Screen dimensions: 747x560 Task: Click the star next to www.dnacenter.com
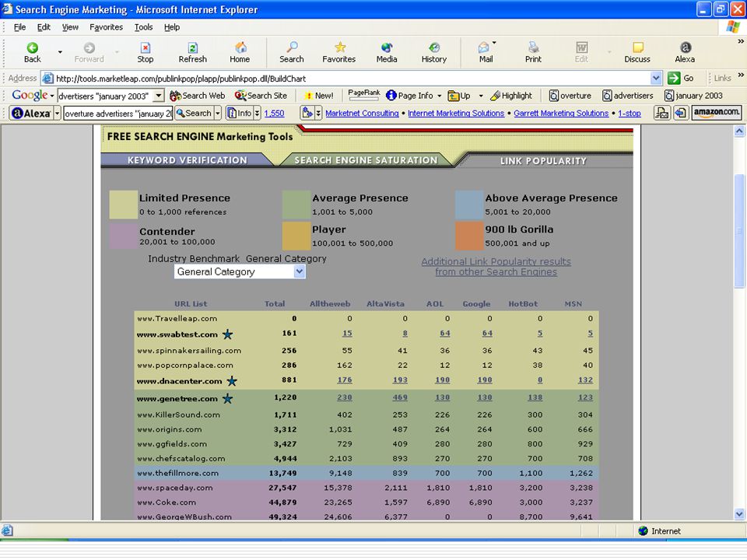coord(232,381)
